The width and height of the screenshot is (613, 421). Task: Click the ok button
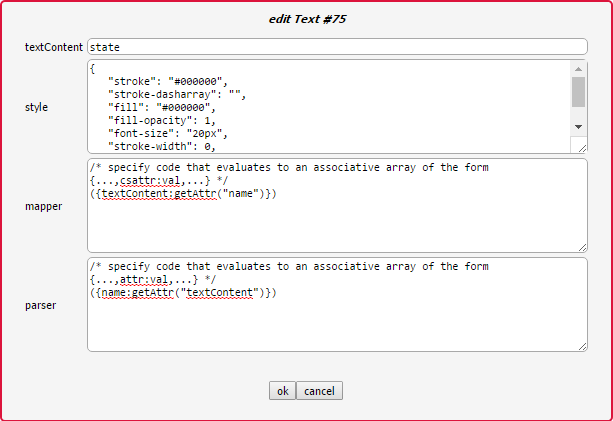(x=282, y=391)
